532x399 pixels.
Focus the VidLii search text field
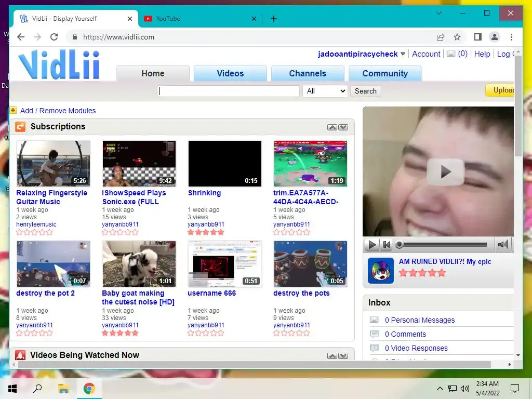click(x=229, y=91)
